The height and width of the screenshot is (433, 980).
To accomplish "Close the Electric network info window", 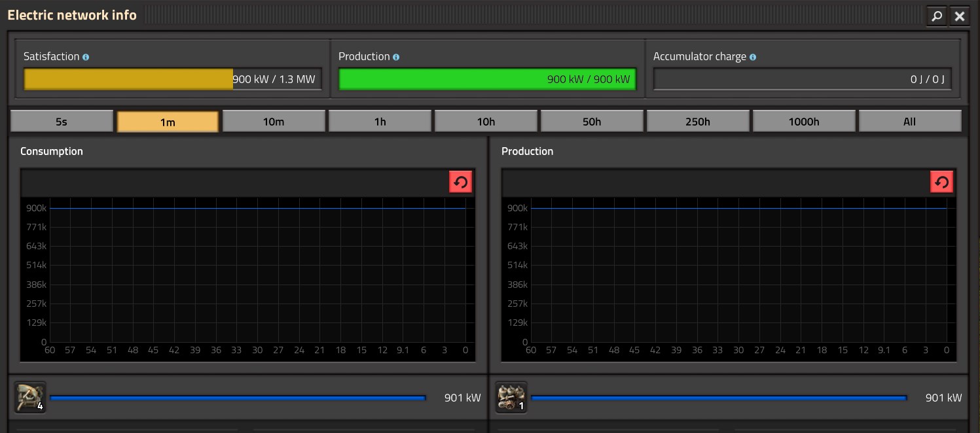I will 960,16.
